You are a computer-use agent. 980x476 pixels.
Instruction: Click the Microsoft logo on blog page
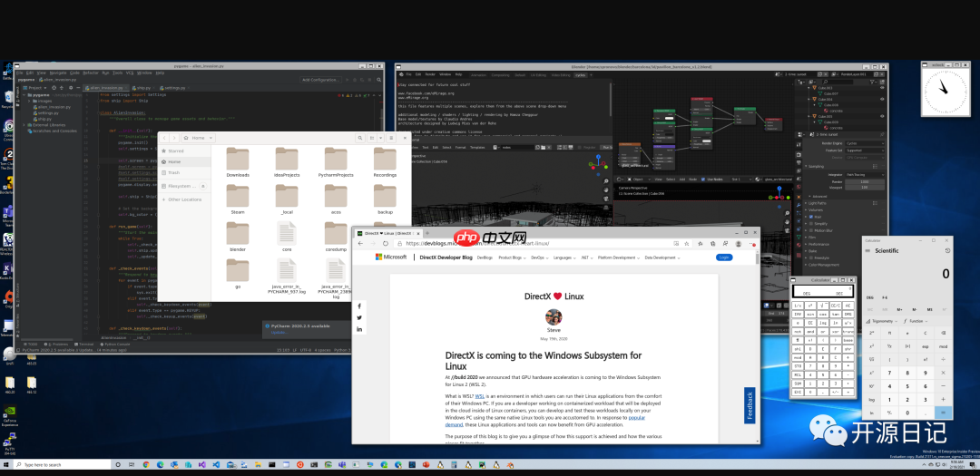coord(390,257)
